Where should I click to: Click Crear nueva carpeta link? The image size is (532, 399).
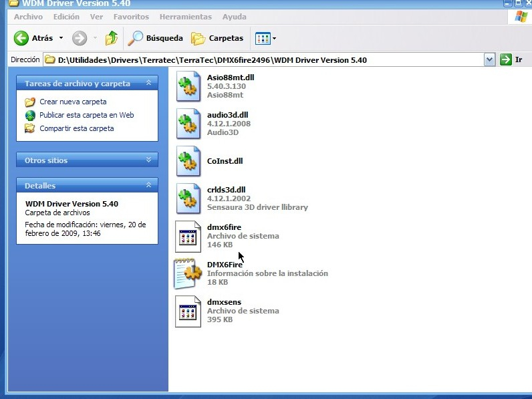coord(73,102)
